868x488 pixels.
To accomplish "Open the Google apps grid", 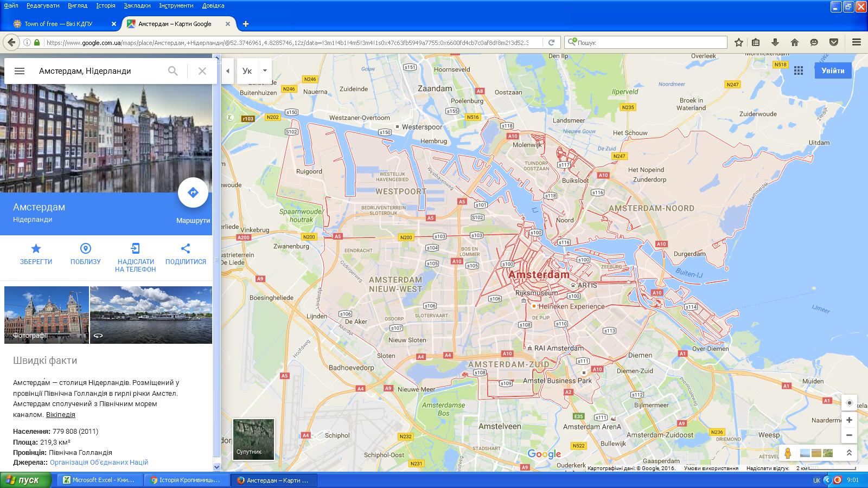I will tap(799, 70).
